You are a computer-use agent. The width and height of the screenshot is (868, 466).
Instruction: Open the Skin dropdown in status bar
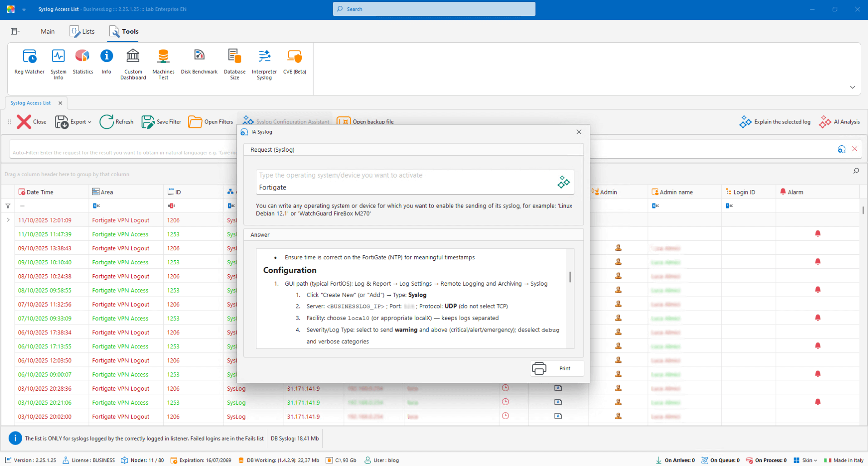click(x=806, y=460)
